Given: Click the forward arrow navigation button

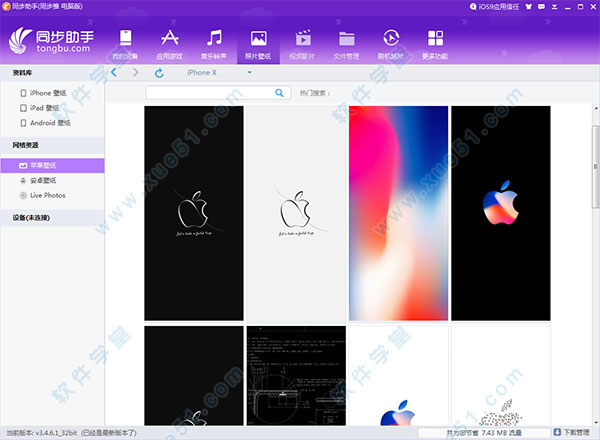Looking at the screenshot, I should [x=137, y=73].
